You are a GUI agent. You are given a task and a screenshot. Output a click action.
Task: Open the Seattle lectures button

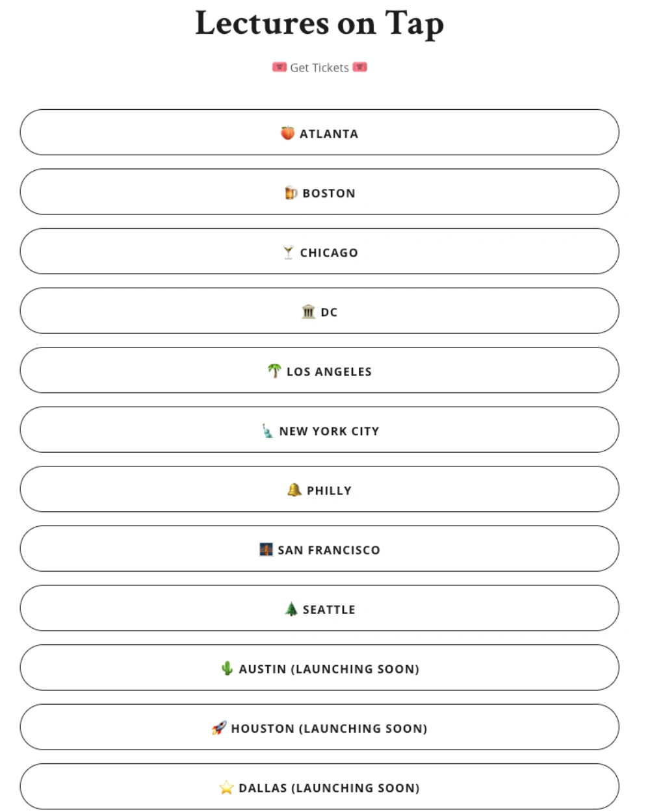click(319, 608)
